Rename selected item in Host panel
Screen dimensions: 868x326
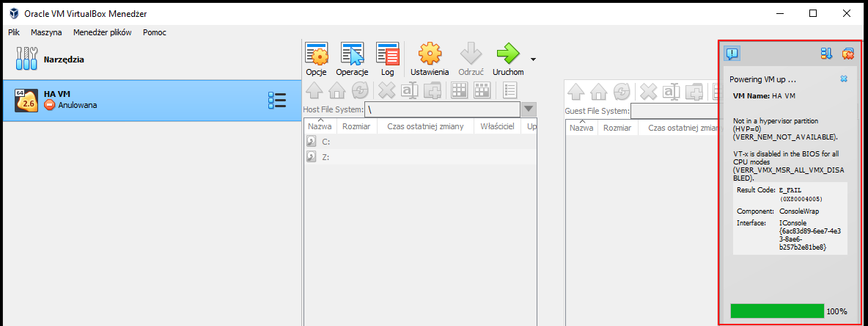point(409,90)
